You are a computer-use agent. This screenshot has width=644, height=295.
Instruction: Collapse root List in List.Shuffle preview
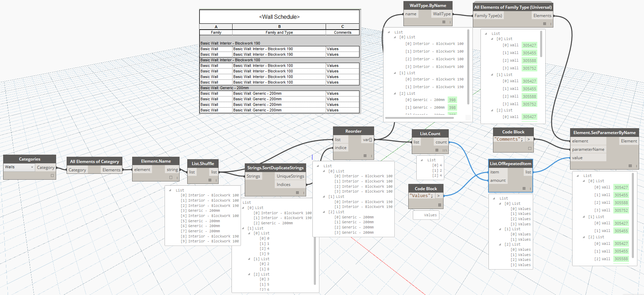coord(170,190)
